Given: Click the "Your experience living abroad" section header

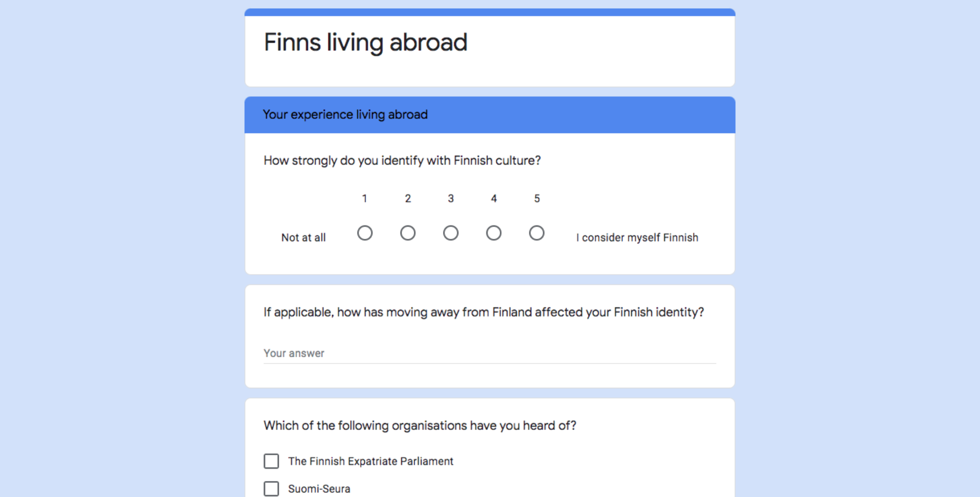Looking at the screenshot, I should tap(345, 115).
